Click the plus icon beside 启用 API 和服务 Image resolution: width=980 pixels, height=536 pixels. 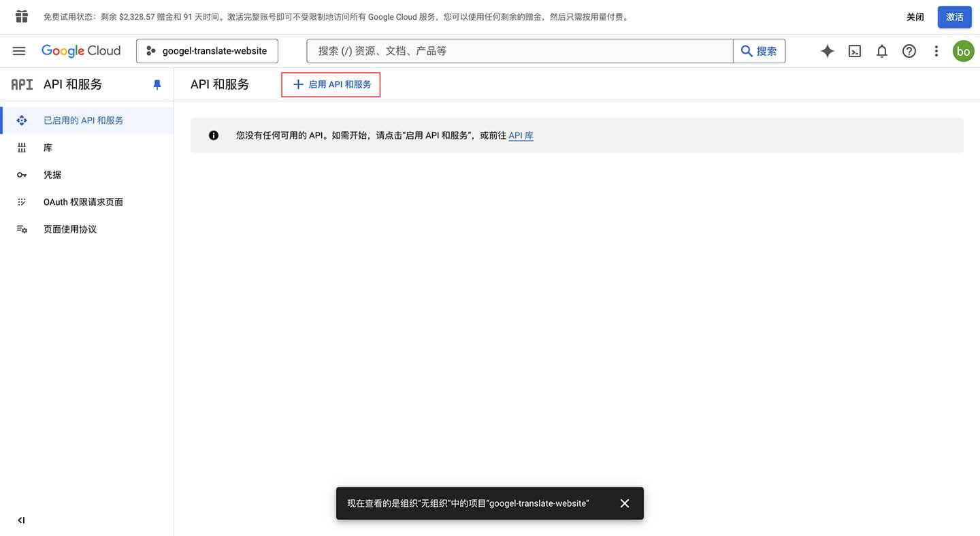coord(298,84)
